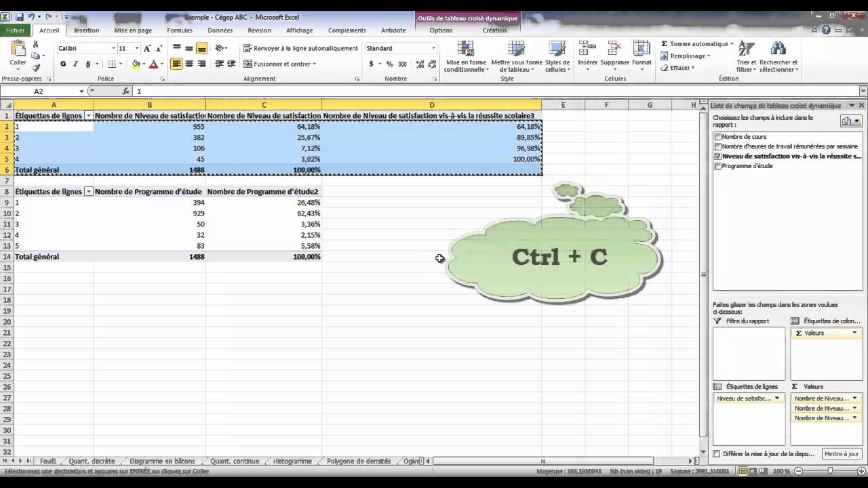This screenshot has height=488, width=868.
Task: Open the Valeurs column label dropdown
Action: pyautogui.click(x=854, y=333)
